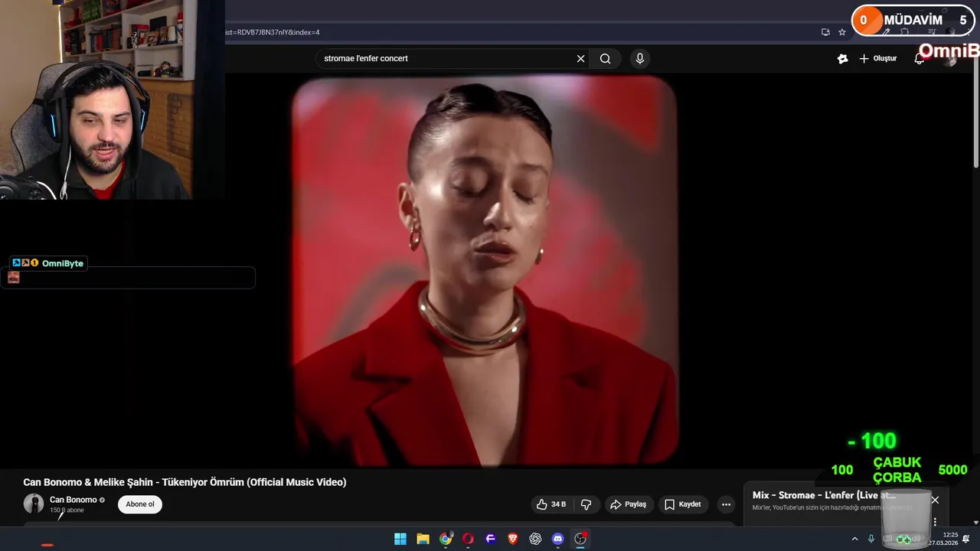Bookmark this page with the star icon
This screenshot has width=980, height=551.
coord(842,32)
